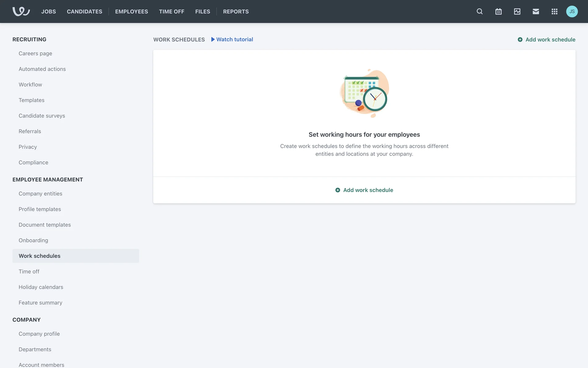Click the Workable logo icon
Screen dimensions: 588x368
21,11
